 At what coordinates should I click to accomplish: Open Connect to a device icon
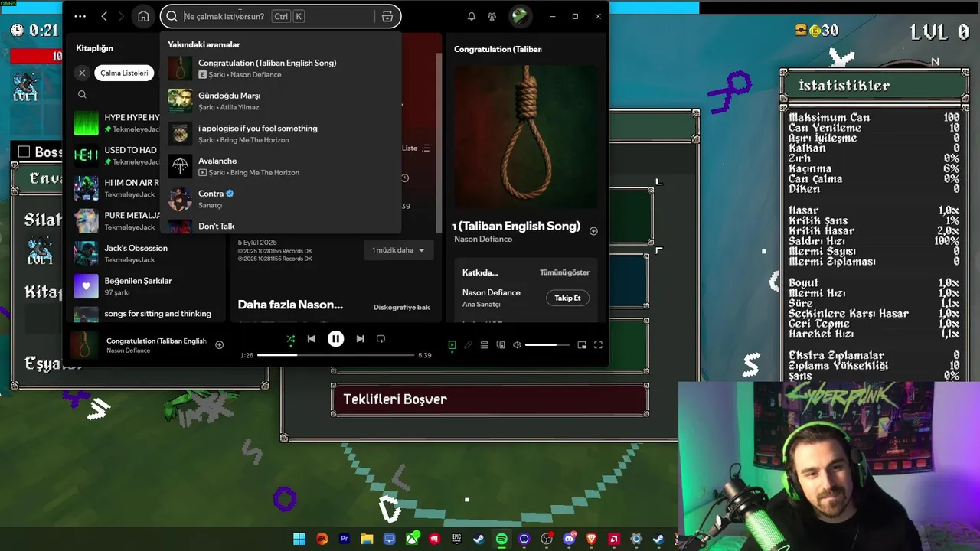click(x=501, y=345)
